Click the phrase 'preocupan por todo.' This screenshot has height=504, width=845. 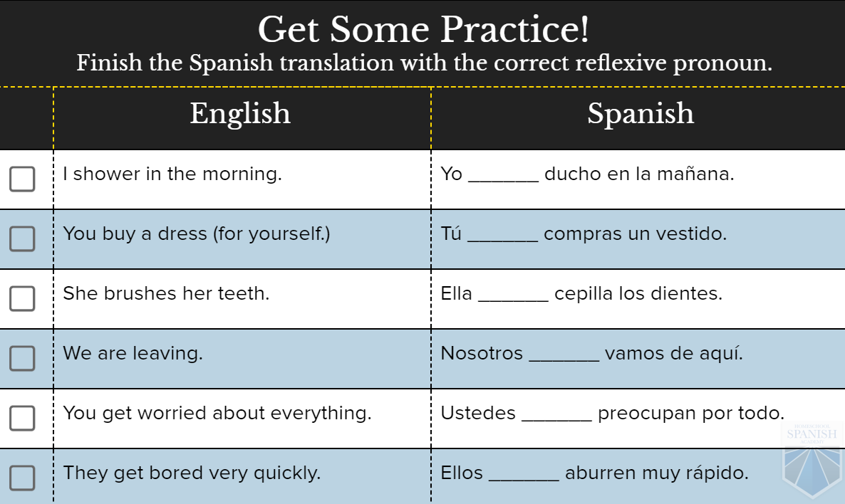coord(690,413)
